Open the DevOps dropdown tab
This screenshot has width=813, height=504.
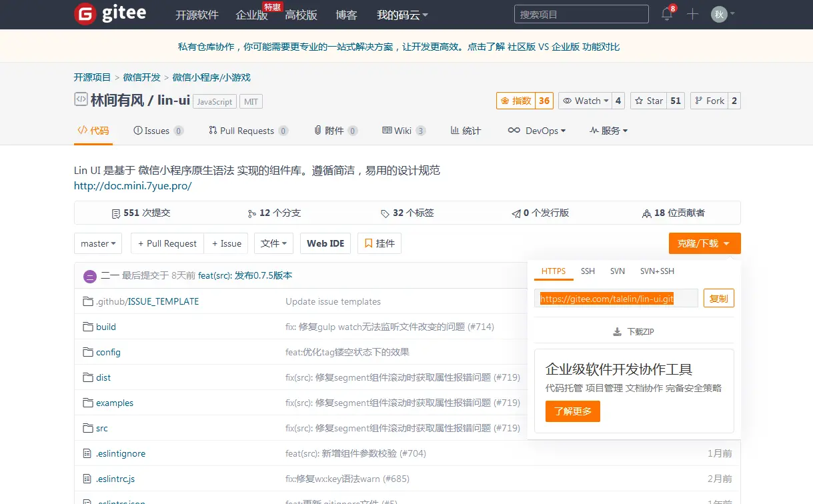537,131
